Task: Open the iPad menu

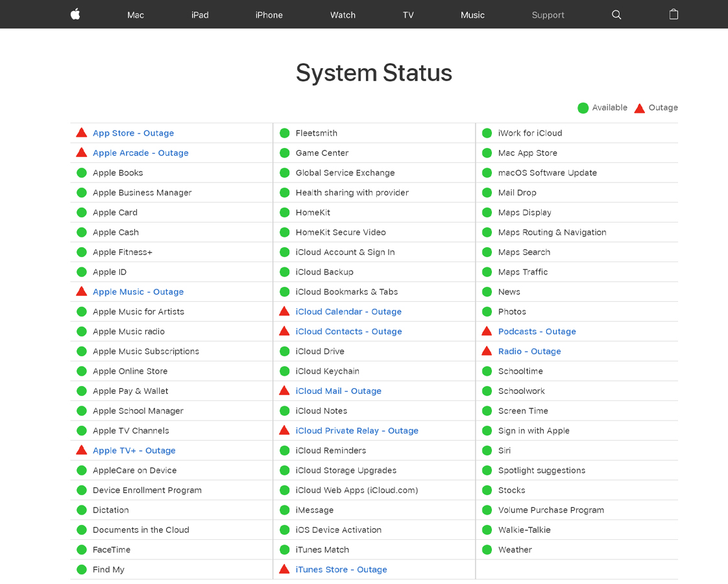Action: 200,15
